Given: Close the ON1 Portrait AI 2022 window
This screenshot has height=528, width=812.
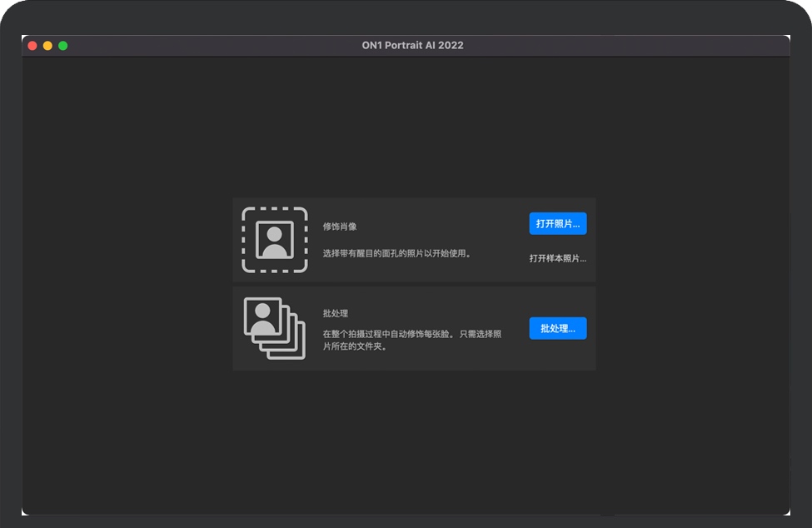Looking at the screenshot, I should tap(32, 46).
